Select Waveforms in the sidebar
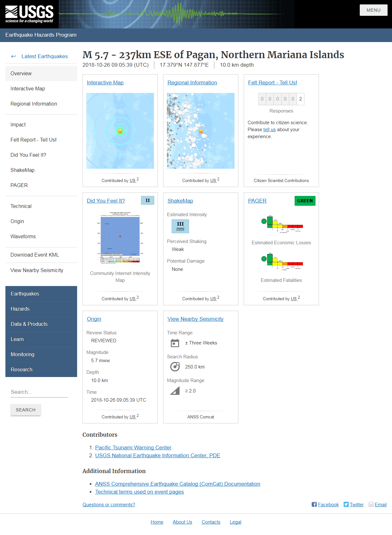Viewport: 392px width, 535px height. [x=41, y=236]
